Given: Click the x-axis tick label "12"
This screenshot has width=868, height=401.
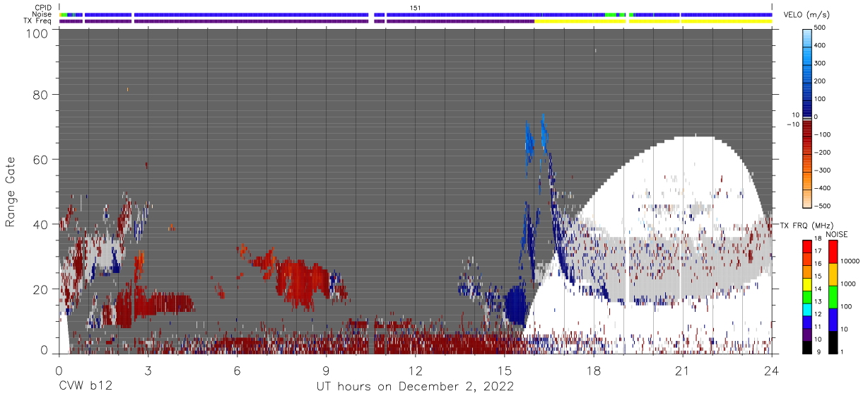Looking at the screenshot, I should tap(415, 371).
